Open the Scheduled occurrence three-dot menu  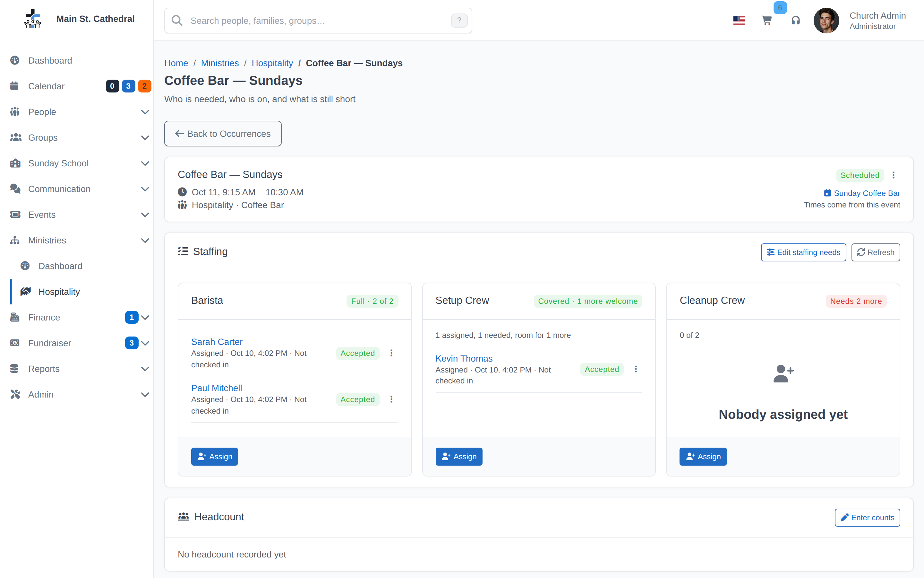(893, 175)
